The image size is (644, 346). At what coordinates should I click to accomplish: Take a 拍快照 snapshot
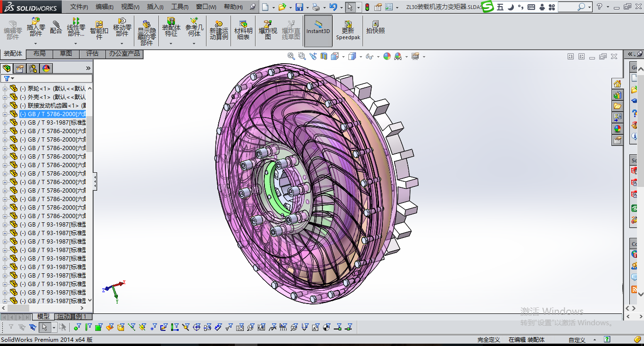[x=375, y=27]
